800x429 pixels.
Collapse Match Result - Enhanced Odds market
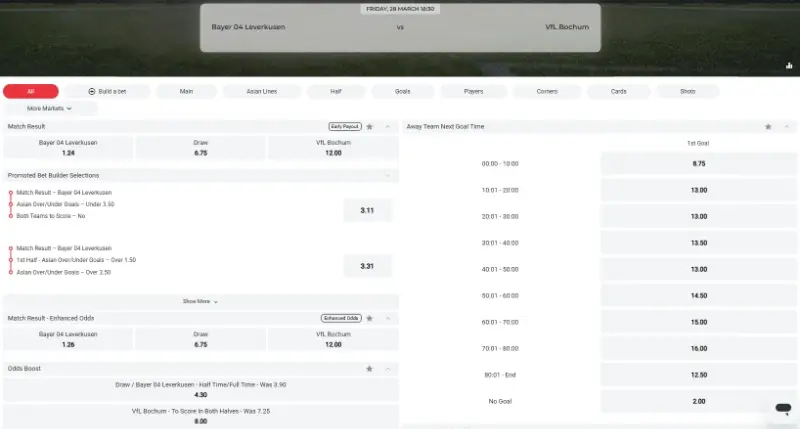click(388, 318)
